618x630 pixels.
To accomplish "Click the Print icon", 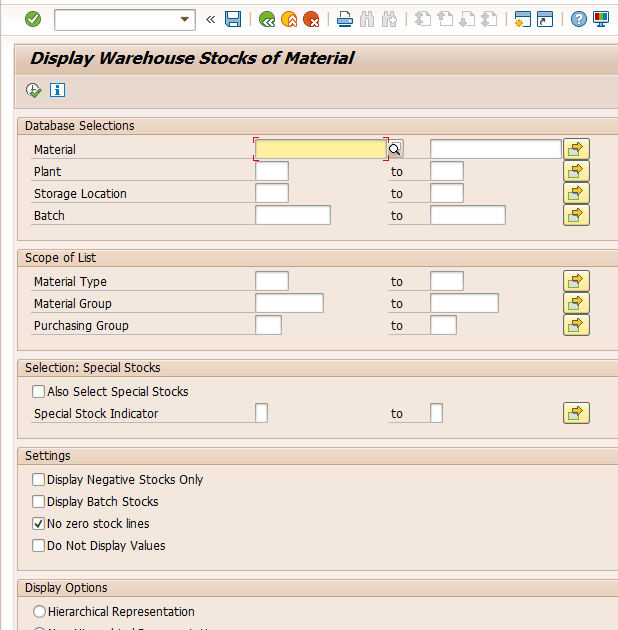I will click(345, 19).
